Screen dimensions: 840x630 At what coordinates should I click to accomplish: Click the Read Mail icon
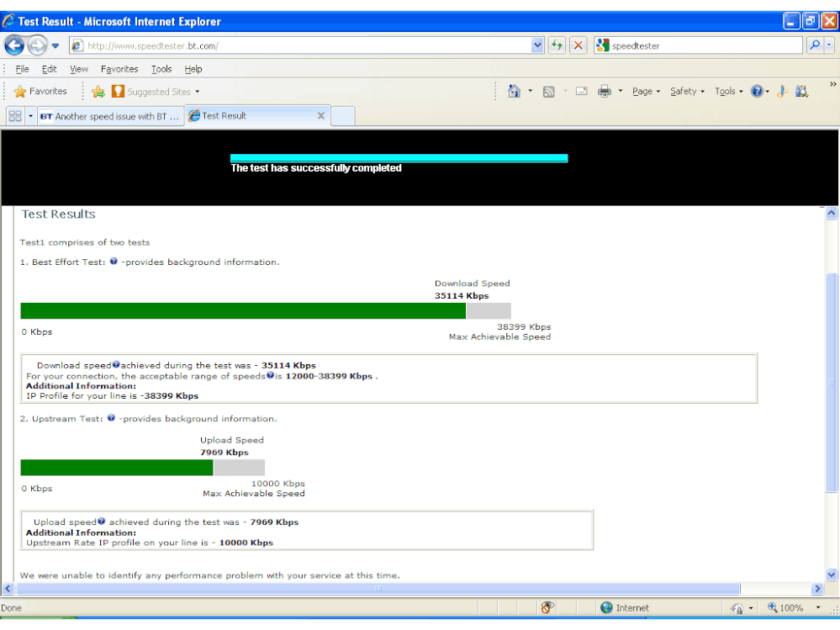(582, 91)
